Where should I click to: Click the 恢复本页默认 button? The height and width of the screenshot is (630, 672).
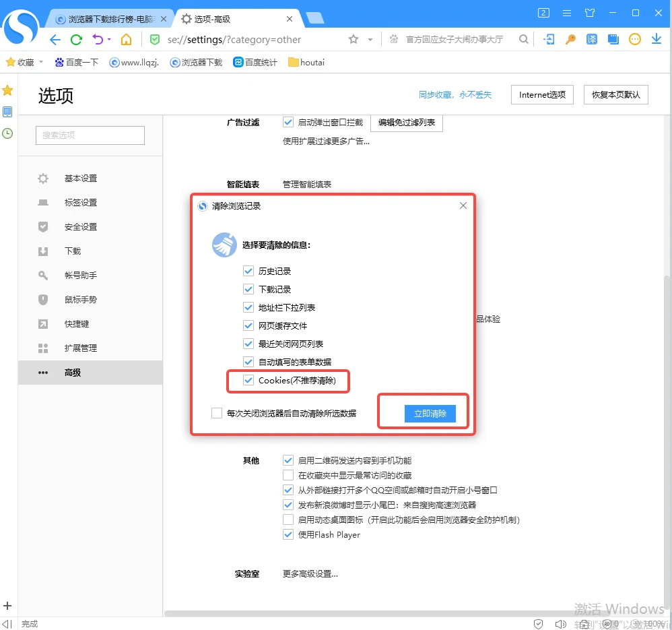pos(616,95)
